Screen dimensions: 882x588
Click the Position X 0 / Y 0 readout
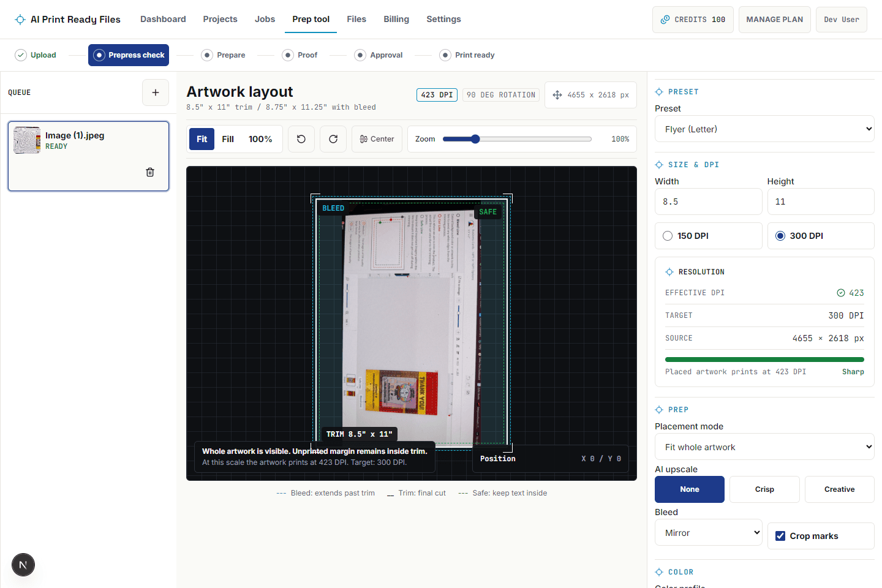click(x=550, y=459)
